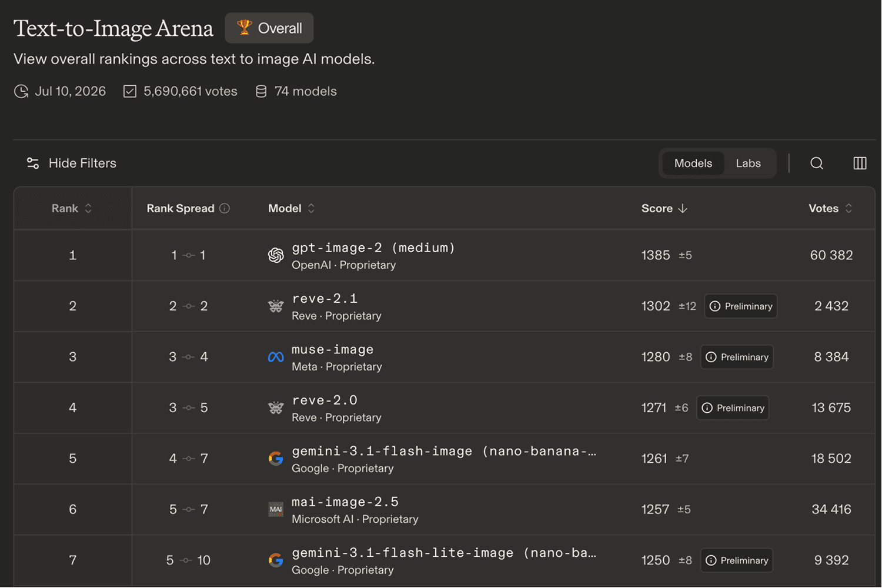Click the score 1271 for reve-2.0
Viewport: 882px width, 588px height.
tap(654, 408)
